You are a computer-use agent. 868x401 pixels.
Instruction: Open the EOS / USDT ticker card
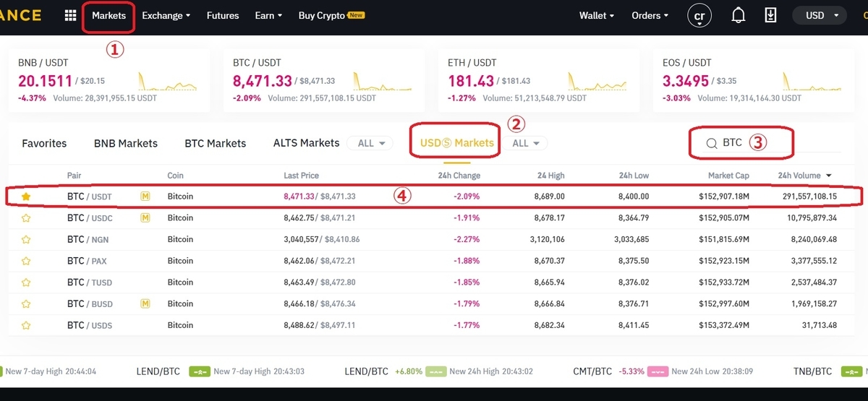coord(753,80)
